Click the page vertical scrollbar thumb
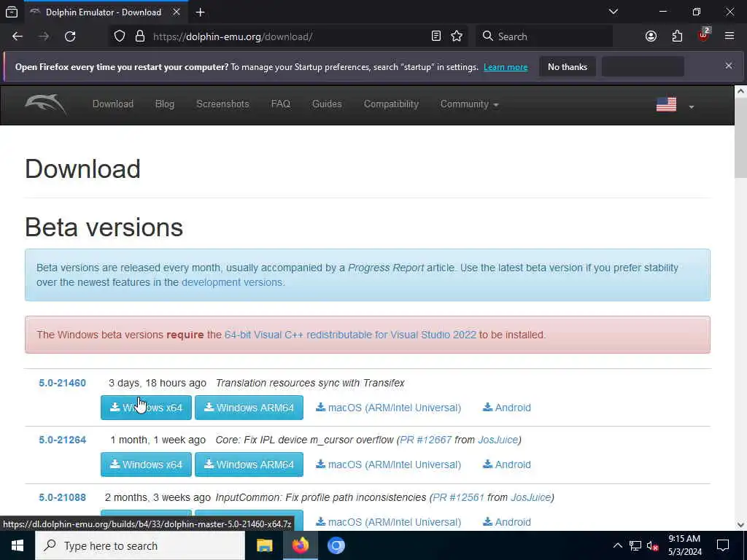The image size is (747, 560). [740, 138]
